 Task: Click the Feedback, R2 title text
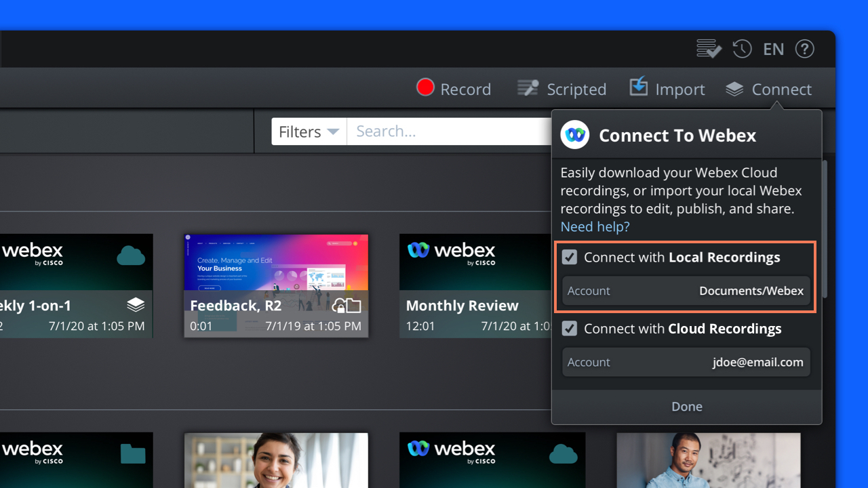tap(236, 306)
